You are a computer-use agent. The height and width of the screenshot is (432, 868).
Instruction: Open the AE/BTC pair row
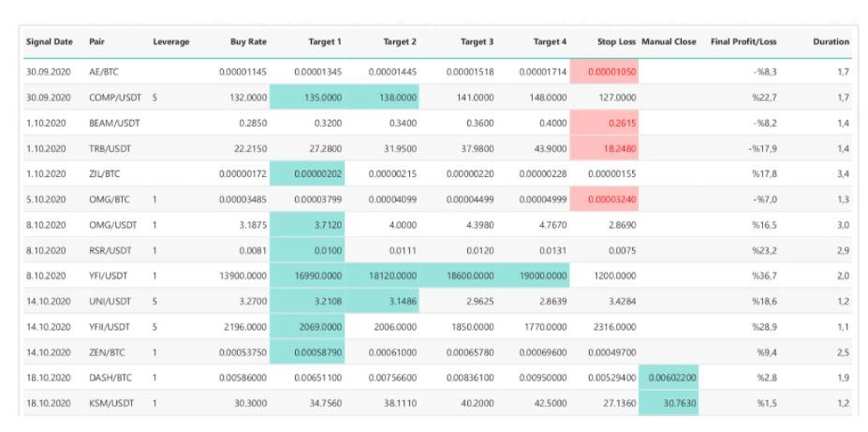(x=104, y=71)
